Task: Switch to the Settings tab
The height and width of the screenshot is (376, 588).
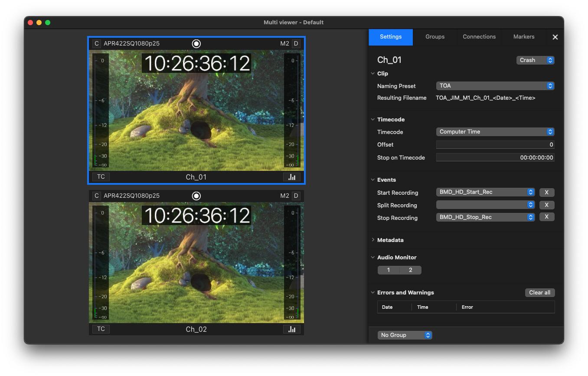Action: coord(391,37)
